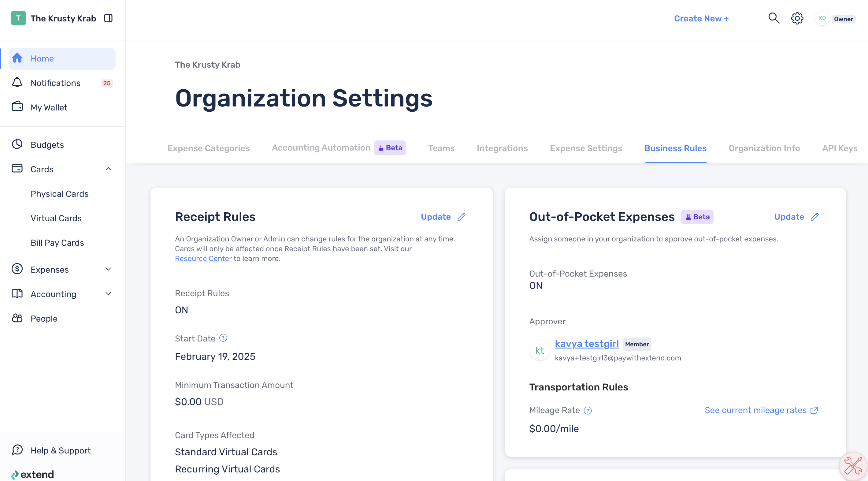Click the 25 notifications count badge
This screenshot has height=481, width=868.
click(107, 83)
